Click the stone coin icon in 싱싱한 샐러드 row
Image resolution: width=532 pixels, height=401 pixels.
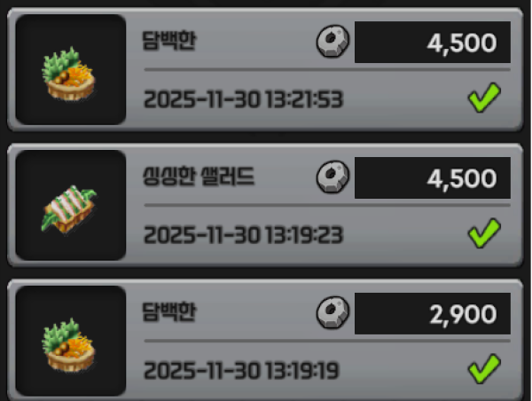pyautogui.click(x=332, y=177)
